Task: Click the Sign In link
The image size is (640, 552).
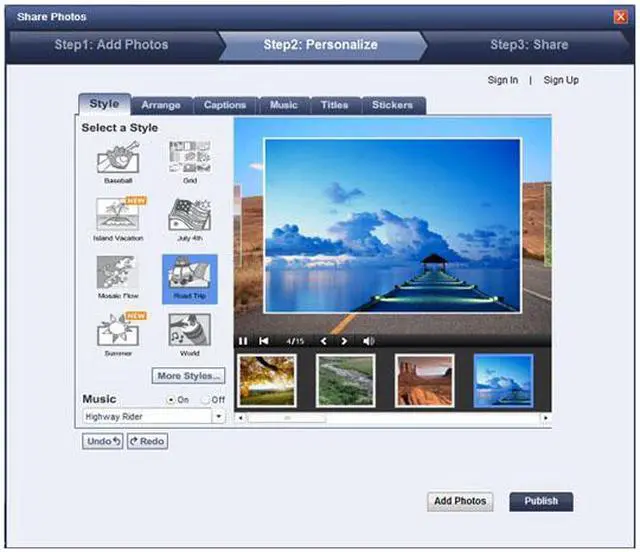Action: coord(501,81)
